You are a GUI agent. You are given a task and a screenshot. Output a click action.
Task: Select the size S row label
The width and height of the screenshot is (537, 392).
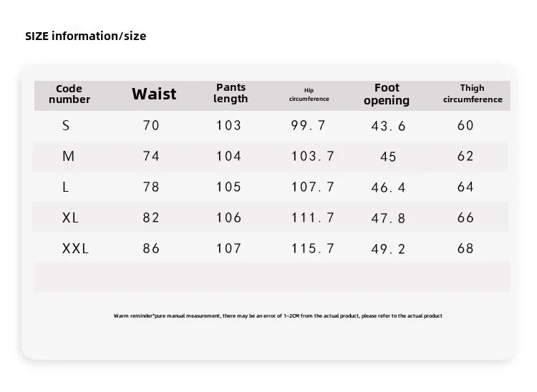66,125
